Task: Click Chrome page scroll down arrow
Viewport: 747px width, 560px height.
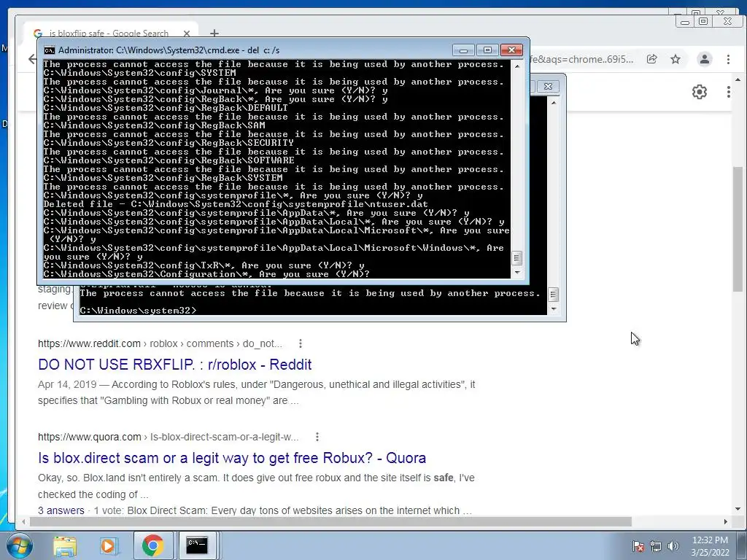Action: 738,509
